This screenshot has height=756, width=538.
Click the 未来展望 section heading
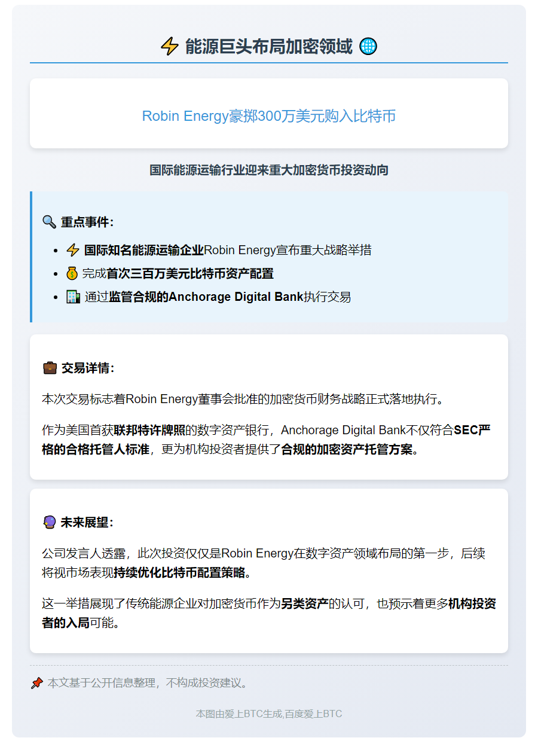87,522
